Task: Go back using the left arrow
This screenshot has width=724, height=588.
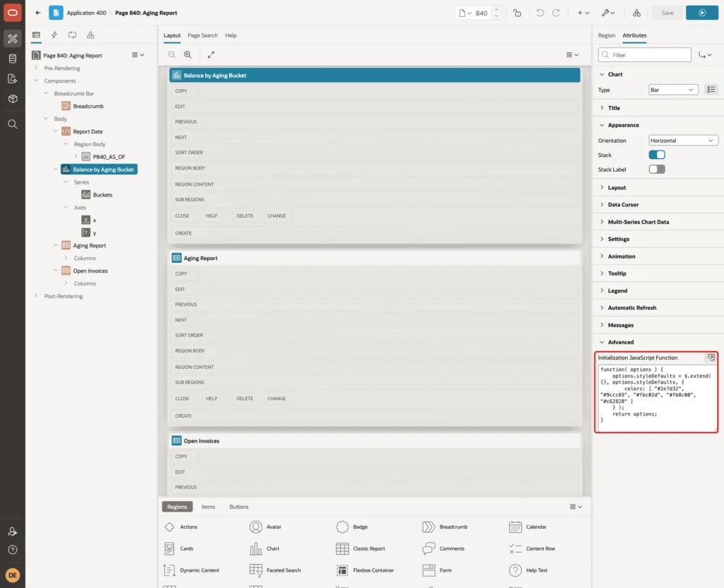Action: [x=38, y=13]
